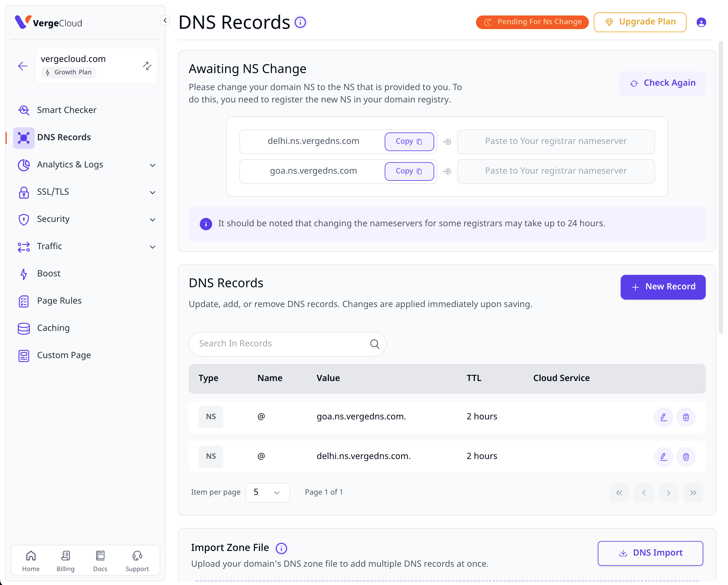
Task: Select the DNS Records sidebar icon
Action: click(x=24, y=137)
